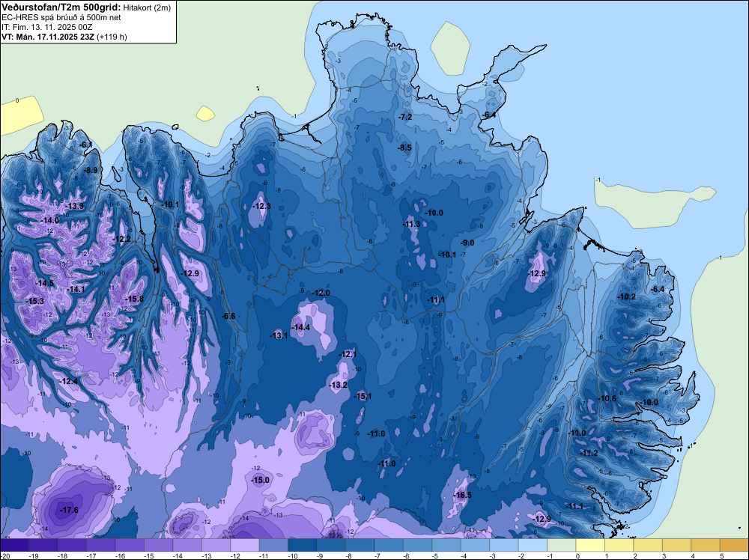749x560 pixels.
Task: Click the -9.0 temperature value
Action: coord(467,243)
